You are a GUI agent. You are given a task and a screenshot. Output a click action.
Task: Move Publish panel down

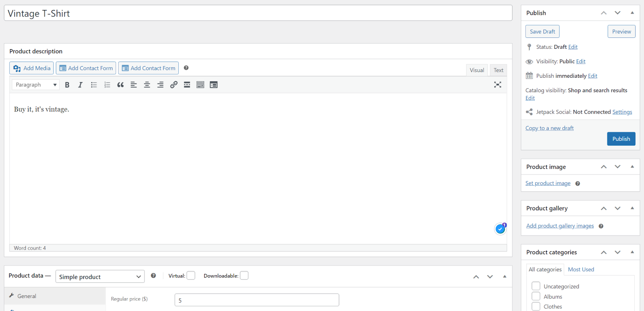tap(617, 13)
